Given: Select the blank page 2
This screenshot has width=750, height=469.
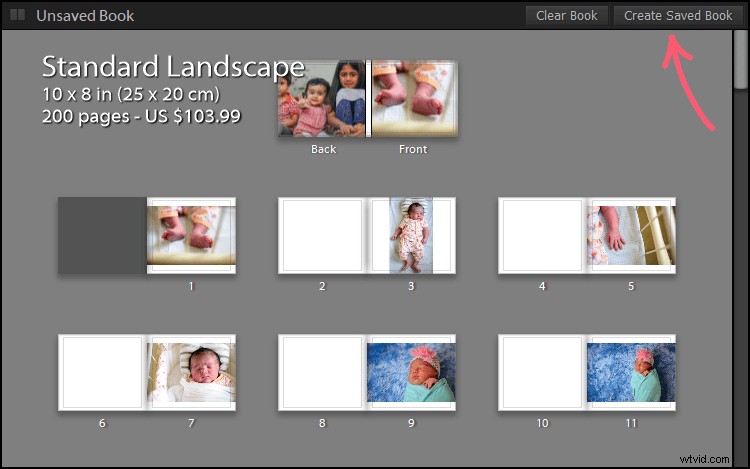Looking at the screenshot, I should pyautogui.click(x=322, y=235).
